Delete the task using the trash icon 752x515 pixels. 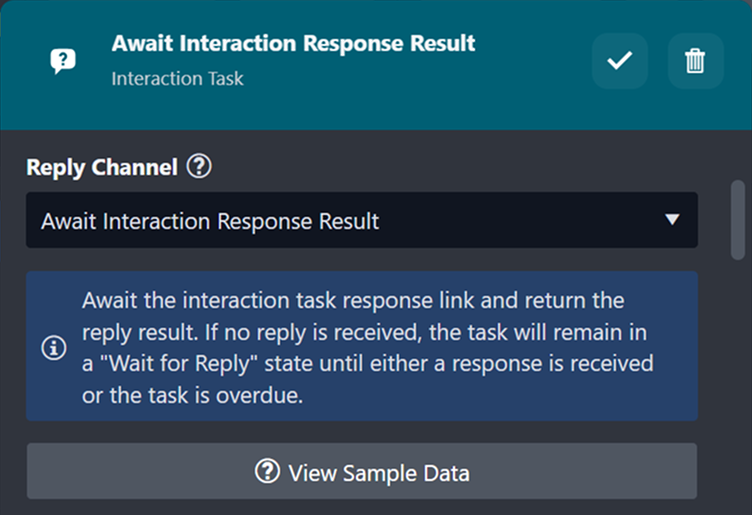pos(695,61)
